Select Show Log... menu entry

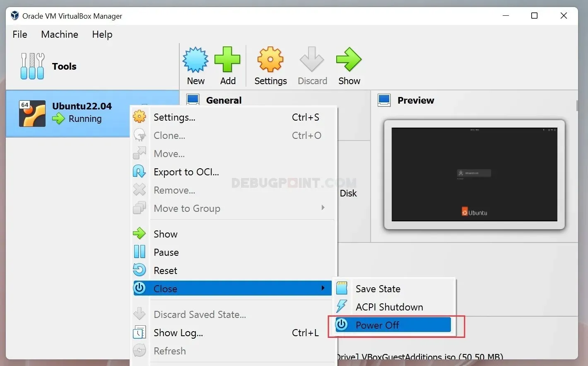point(233,333)
